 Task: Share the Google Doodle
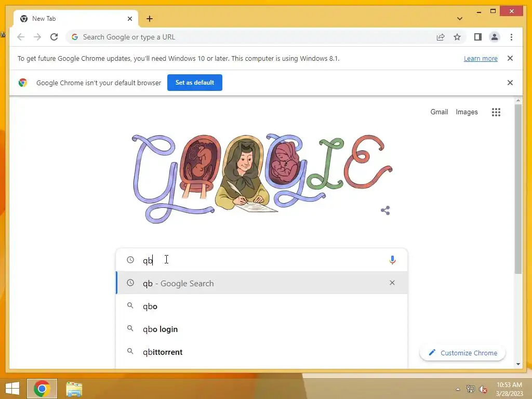pyautogui.click(x=385, y=210)
